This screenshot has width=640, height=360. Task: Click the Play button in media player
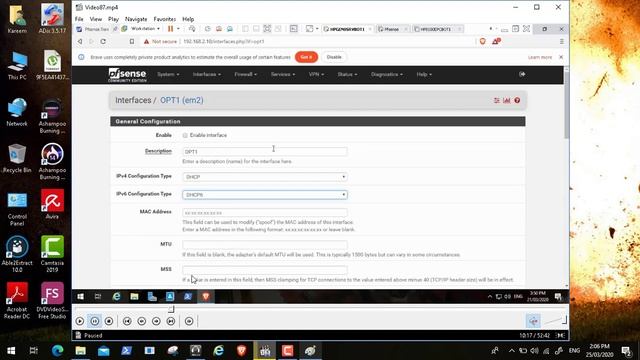click(80, 321)
